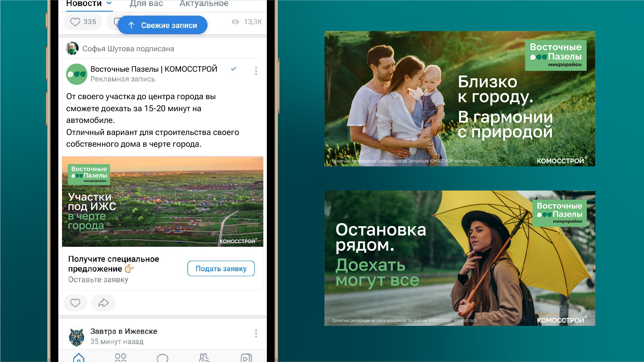Select the Близко к городу family banner
Viewport: 644px width, 362px height.
[x=460, y=99]
